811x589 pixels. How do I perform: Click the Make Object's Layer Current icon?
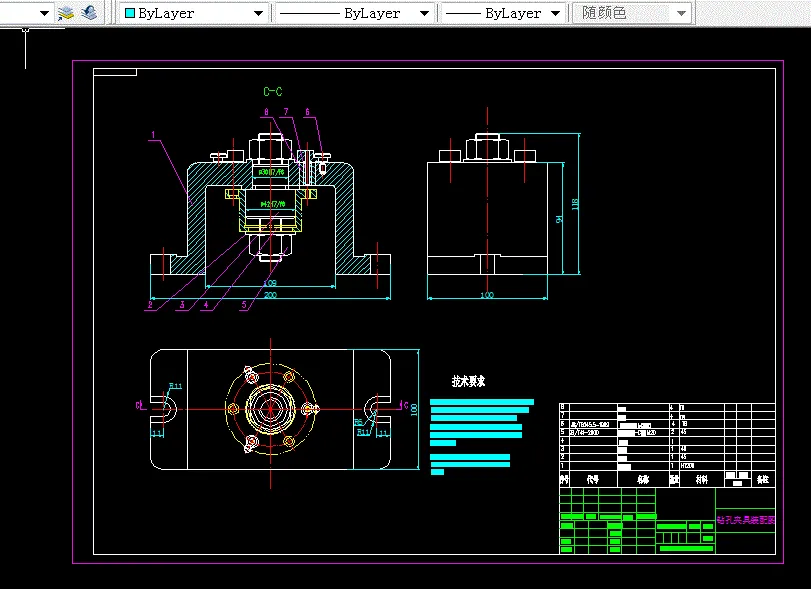coord(66,13)
